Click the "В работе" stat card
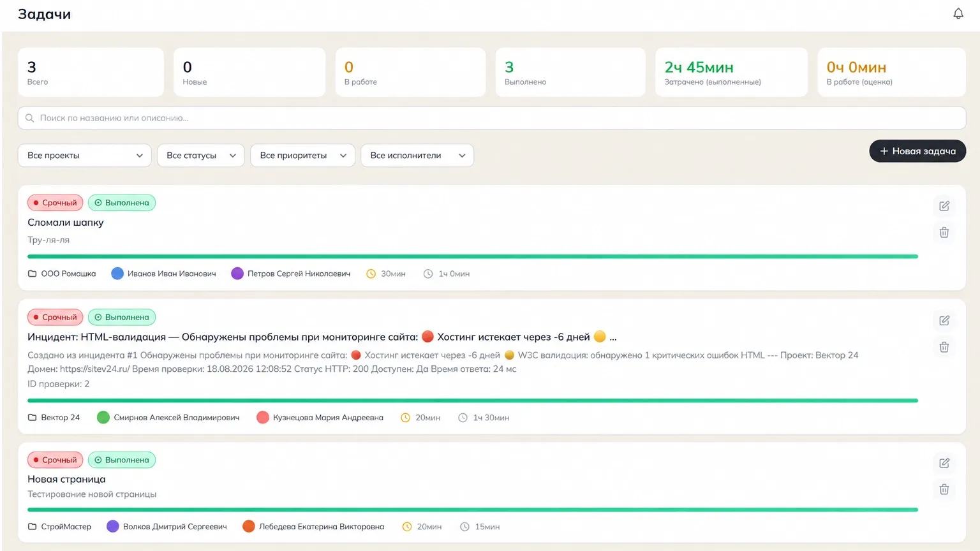 coord(410,72)
